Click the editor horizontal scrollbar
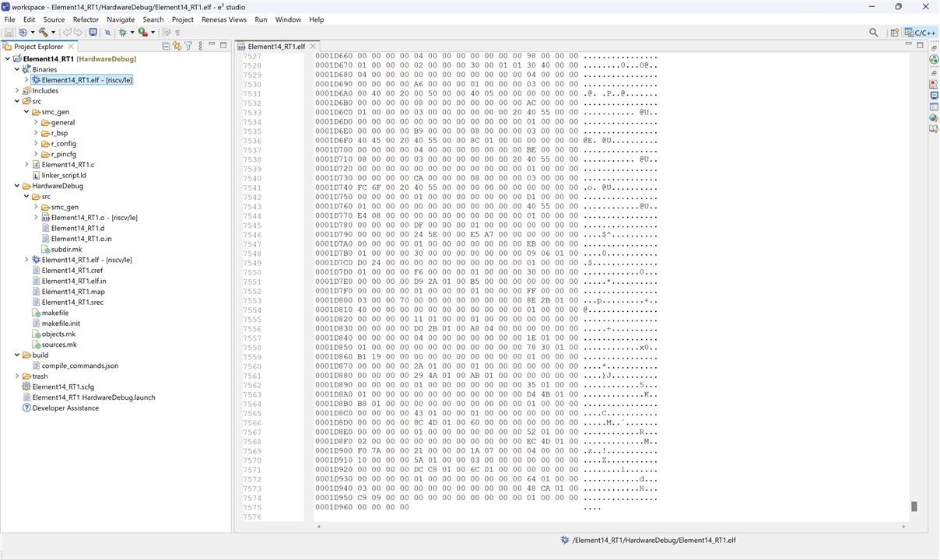The width and height of the screenshot is (940, 560). [610, 527]
